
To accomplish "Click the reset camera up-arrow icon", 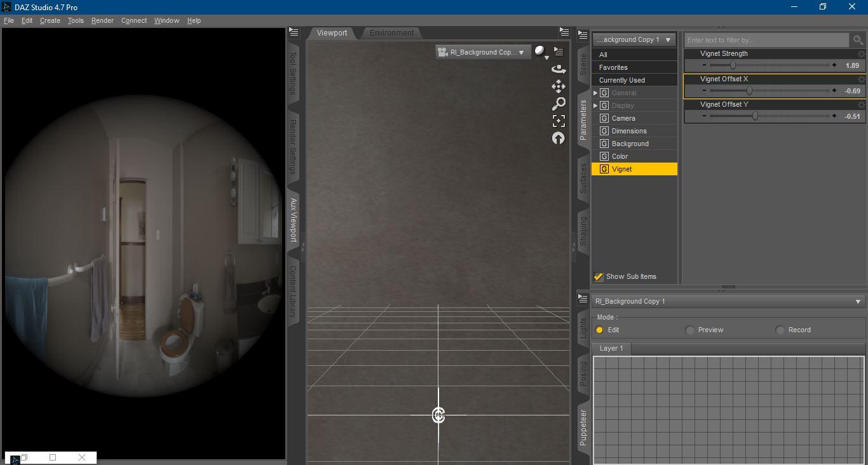I will [559, 138].
